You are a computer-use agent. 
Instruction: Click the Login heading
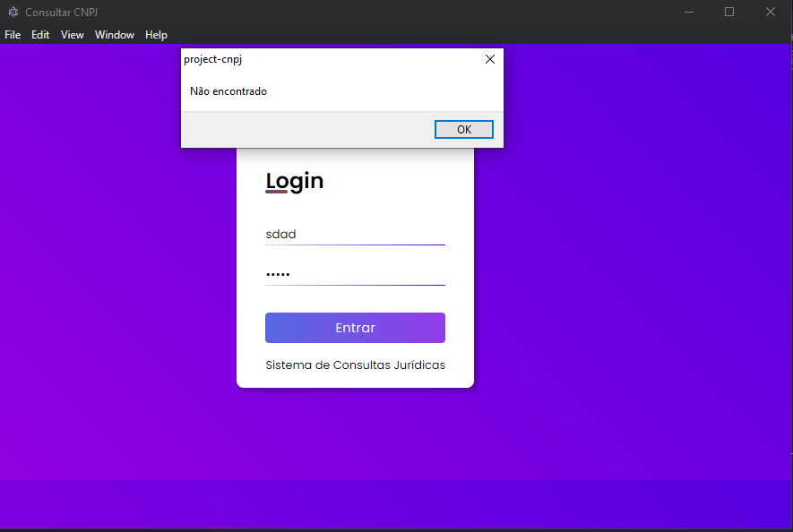[294, 182]
